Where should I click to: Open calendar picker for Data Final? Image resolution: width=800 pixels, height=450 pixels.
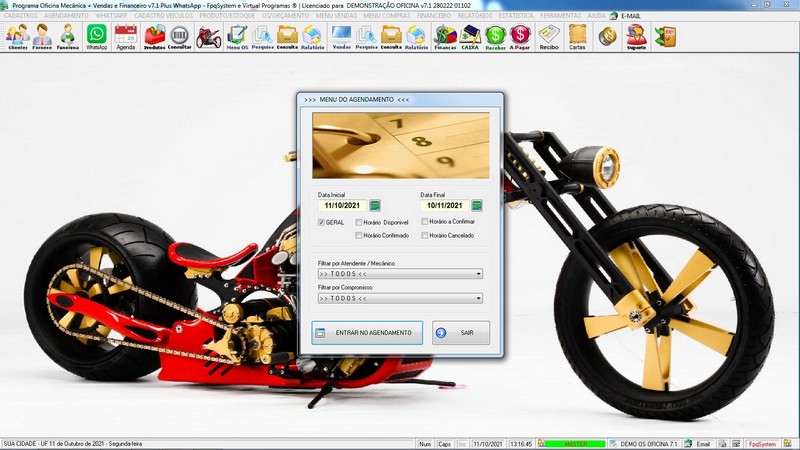click(477, 206)
